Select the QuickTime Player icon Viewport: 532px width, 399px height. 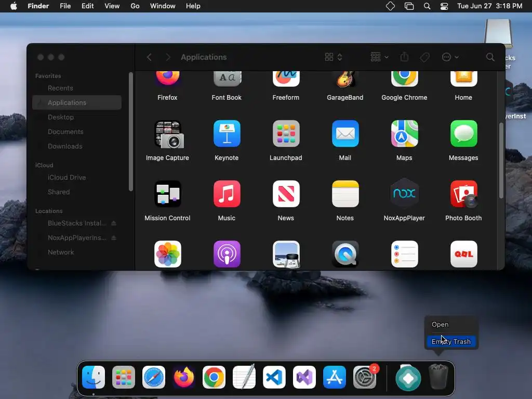click(345, 254)
